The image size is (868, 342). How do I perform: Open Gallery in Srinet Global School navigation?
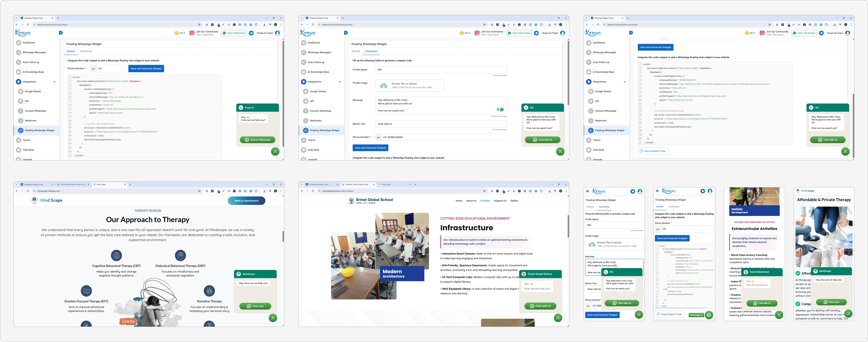click(x=514, y=201)
